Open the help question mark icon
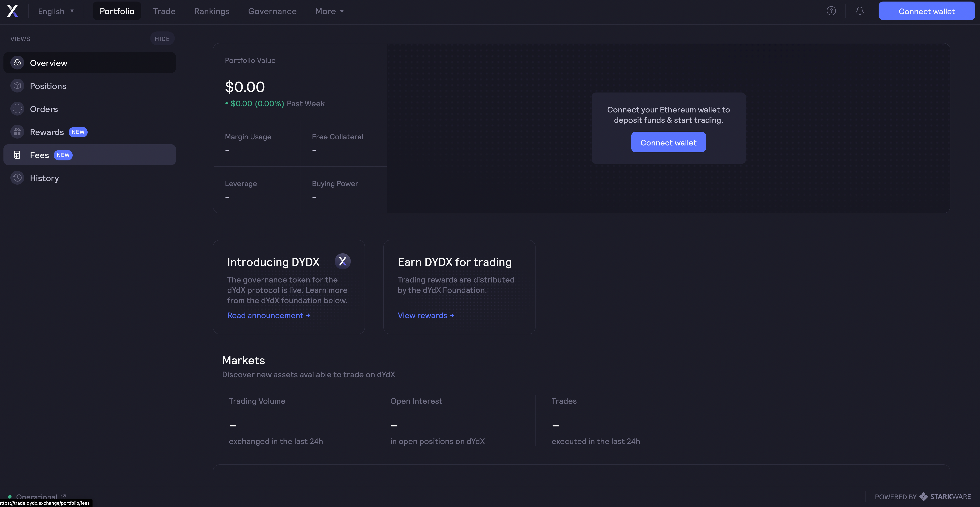 831,11
